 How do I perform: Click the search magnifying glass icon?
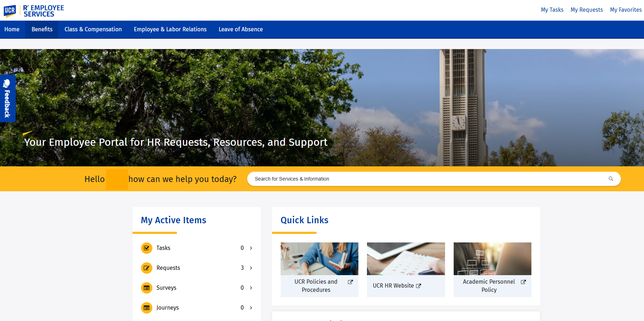pyautogui.click(x=611, y=179)
